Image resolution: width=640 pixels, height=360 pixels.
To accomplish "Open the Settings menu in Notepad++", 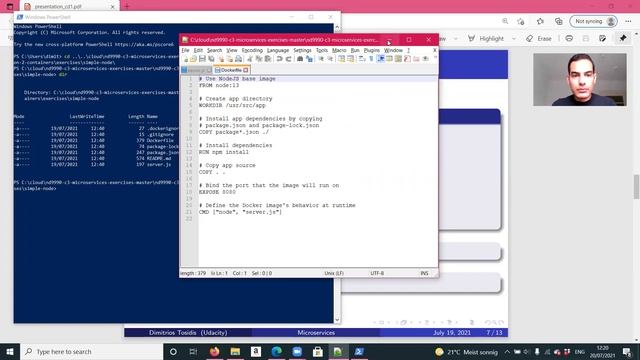I will tap(302, 50).
